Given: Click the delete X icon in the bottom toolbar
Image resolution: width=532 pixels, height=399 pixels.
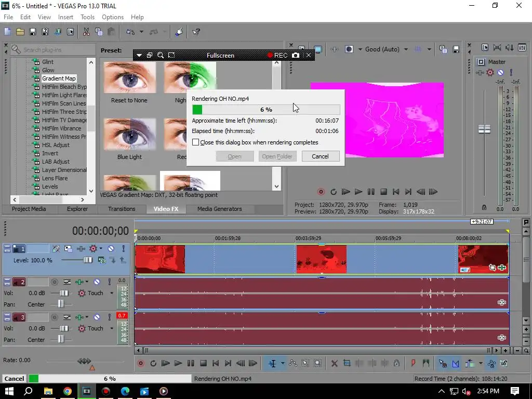Looking at the screenshot, I should click(x=334, y=363).
